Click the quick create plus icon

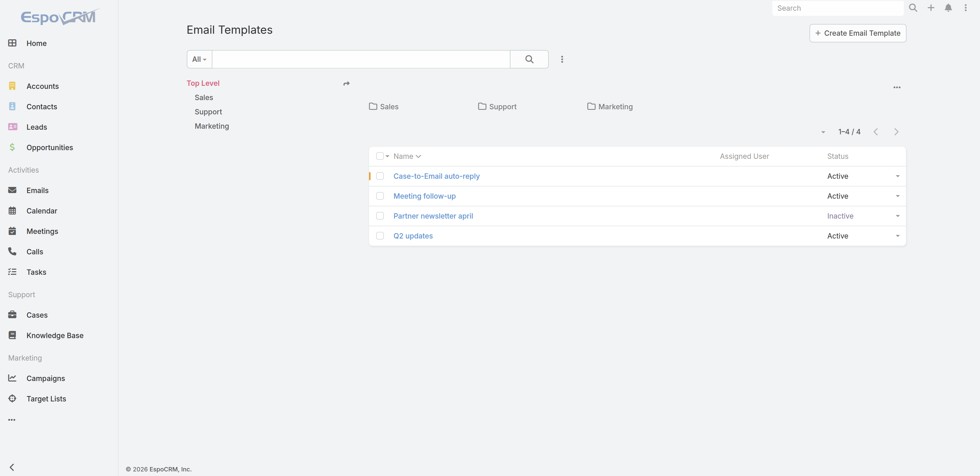(x=931, y=8)
